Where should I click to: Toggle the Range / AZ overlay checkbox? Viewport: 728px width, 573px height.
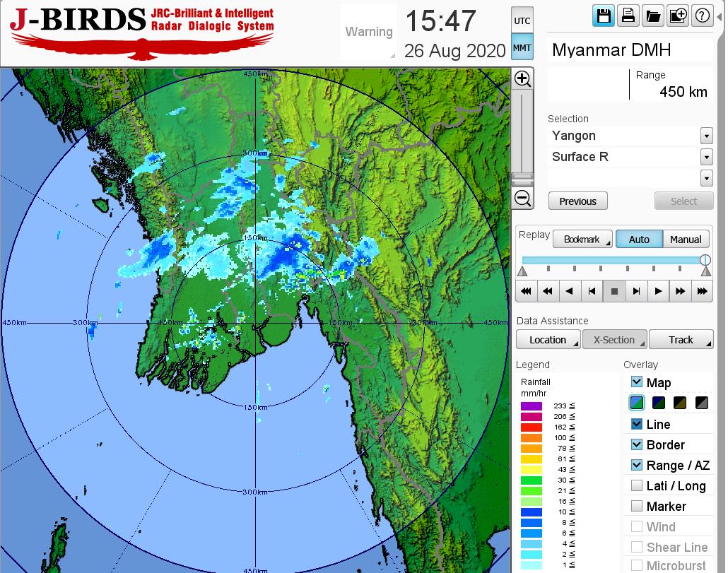(x=637, y=465)
